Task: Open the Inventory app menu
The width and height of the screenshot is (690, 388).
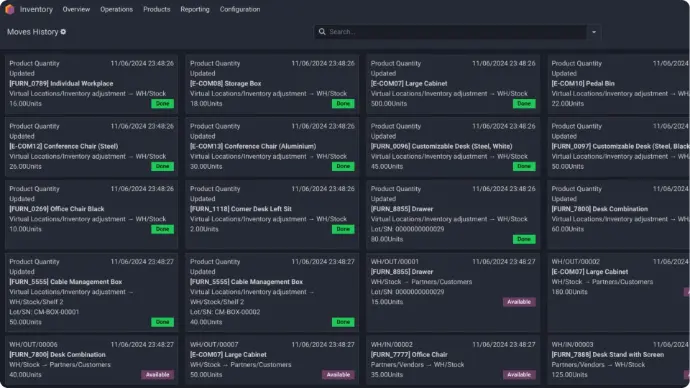Action: pyautogui.click(x=36, y=9)
